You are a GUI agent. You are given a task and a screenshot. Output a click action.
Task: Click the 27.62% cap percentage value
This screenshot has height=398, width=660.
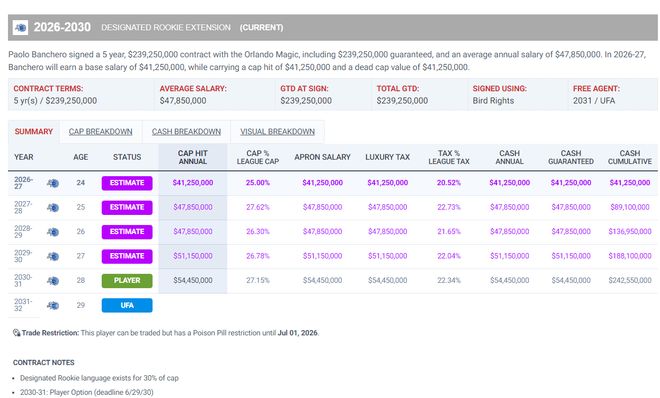258,207
